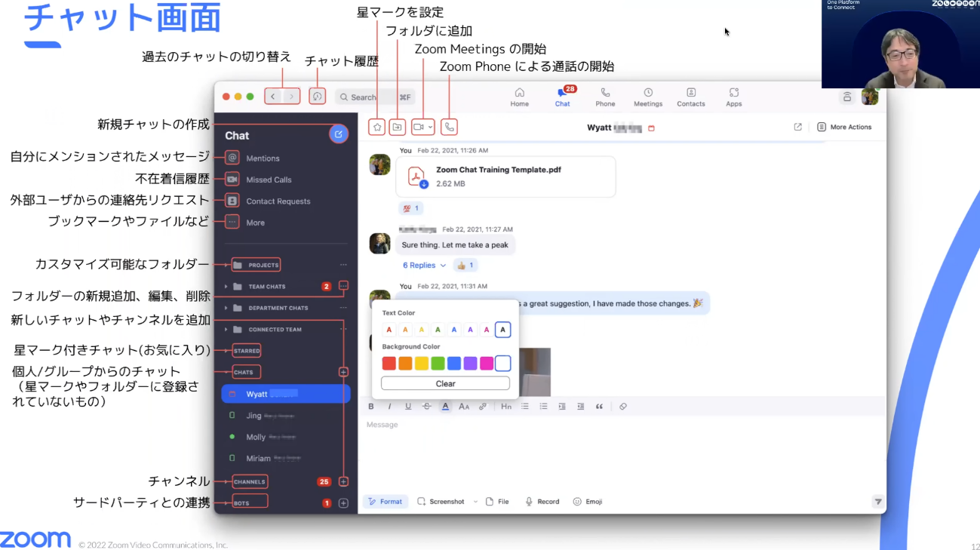The height and width of the screenshot is (550, 980).
Task: Choose the green background color
Action: [438, 364]
